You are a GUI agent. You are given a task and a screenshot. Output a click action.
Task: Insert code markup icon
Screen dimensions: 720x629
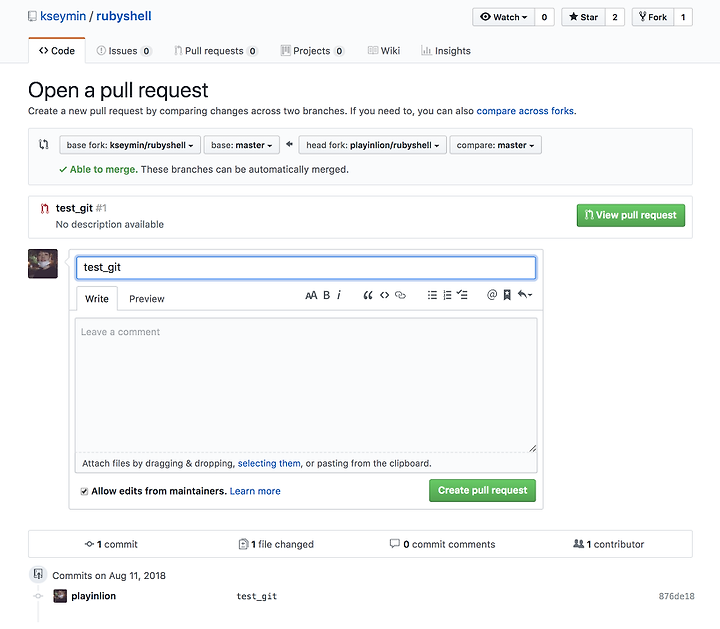tap(384, 295)
